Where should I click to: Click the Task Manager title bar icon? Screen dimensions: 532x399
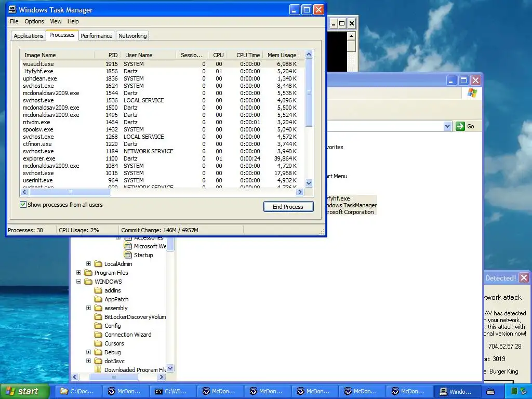click(12, 9)
